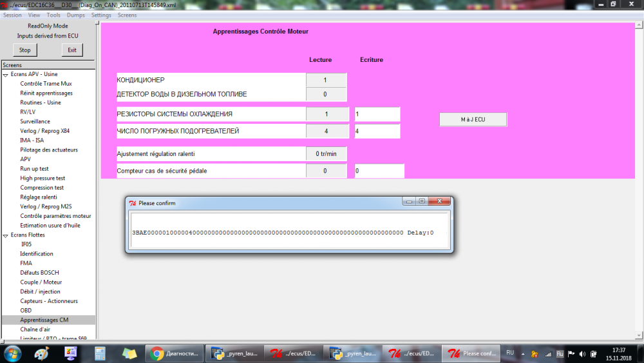Open the pinned computer monitor taskbar icon
Viewport: 644px width, 363px height.
click(71, 353)
